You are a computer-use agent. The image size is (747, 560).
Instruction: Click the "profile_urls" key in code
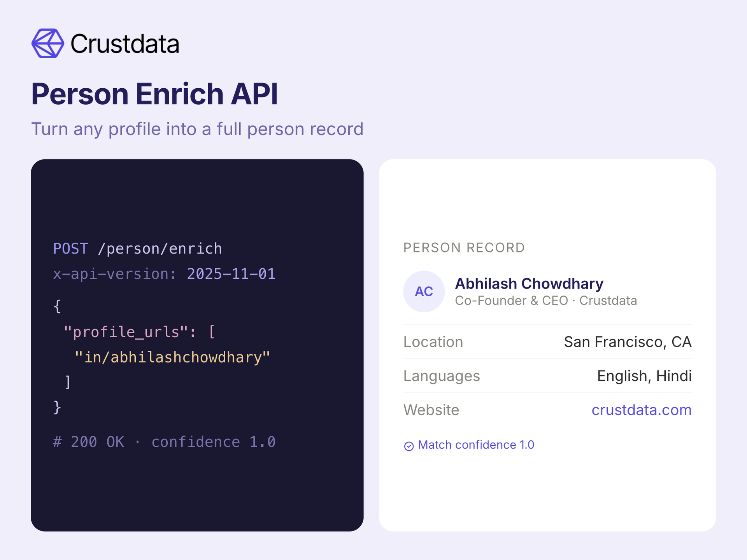pyautogui.click(x=126, y=332)
